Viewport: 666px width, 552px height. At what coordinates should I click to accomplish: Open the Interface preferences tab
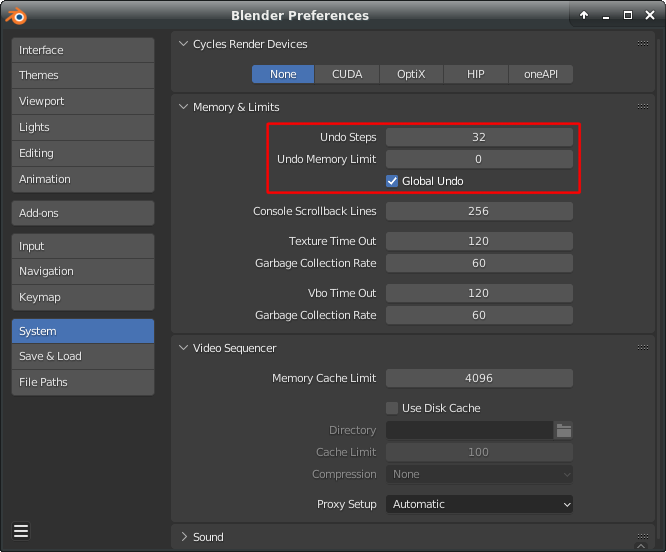coord(83,50)
